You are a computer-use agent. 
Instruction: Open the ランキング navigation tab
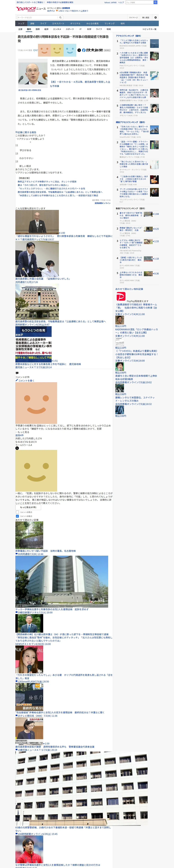click(x=109, y=24)
